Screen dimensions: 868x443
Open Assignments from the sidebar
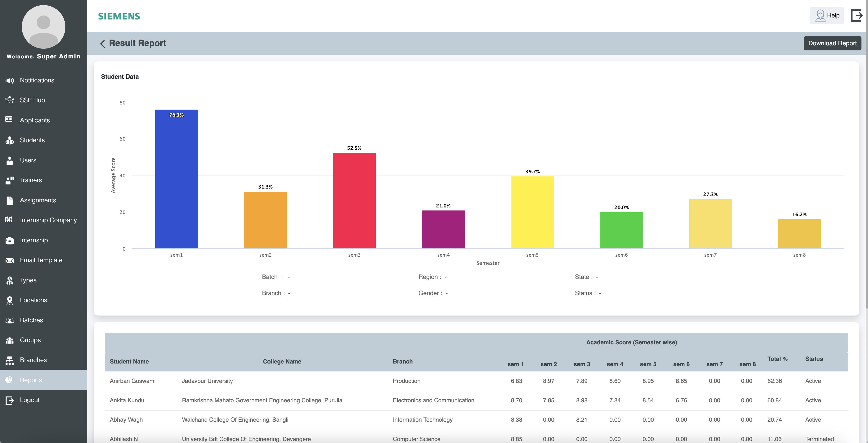(38, 200)
